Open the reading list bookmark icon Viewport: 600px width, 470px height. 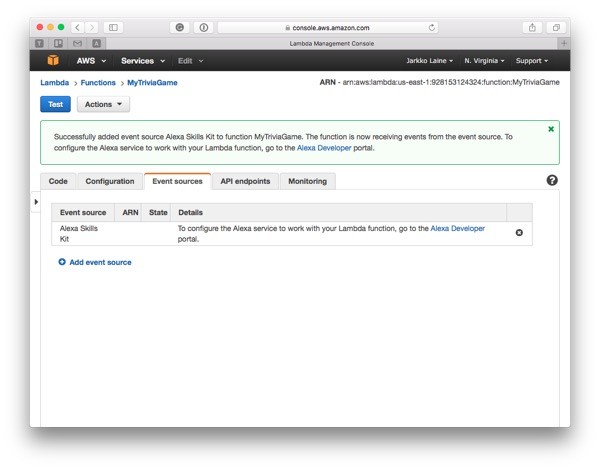[x=58, y=44]
